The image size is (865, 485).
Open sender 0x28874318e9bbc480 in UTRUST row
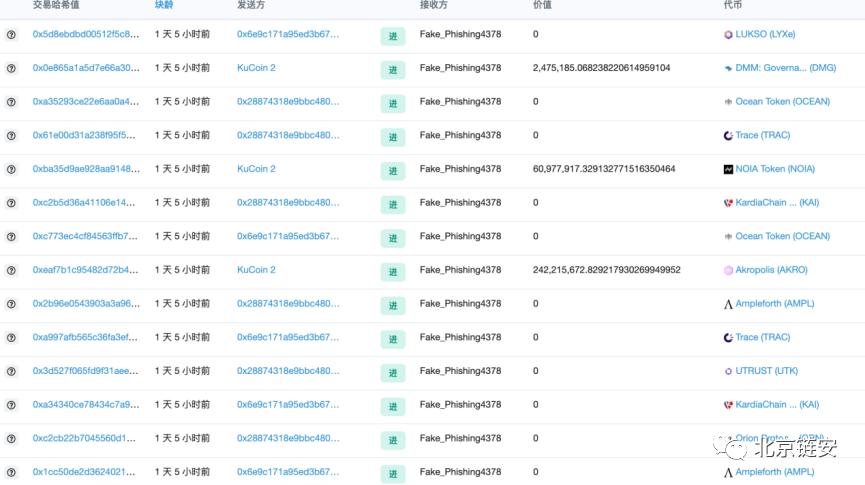pyautogui.click(x=288, y=371)
